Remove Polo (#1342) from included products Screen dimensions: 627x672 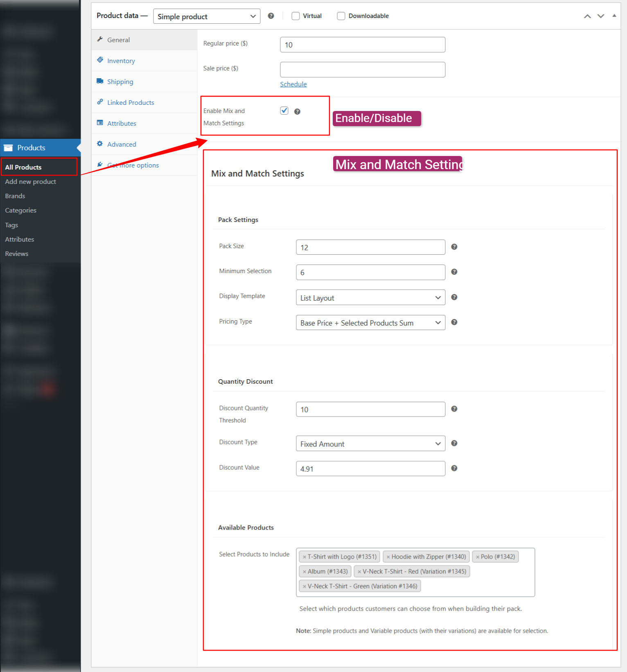coord(478,557)
